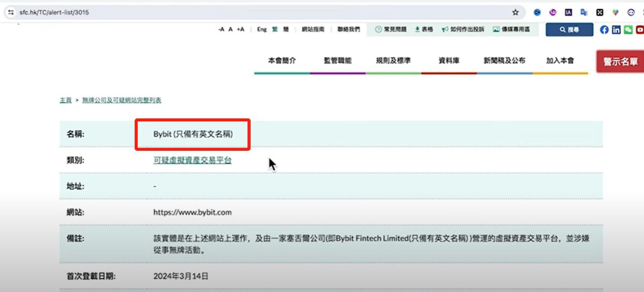The image size is (644, 292).
Task: Open 無牌公司及可疑網站完整列表 breadcrumb link
Action: click(x=122, y=100)
